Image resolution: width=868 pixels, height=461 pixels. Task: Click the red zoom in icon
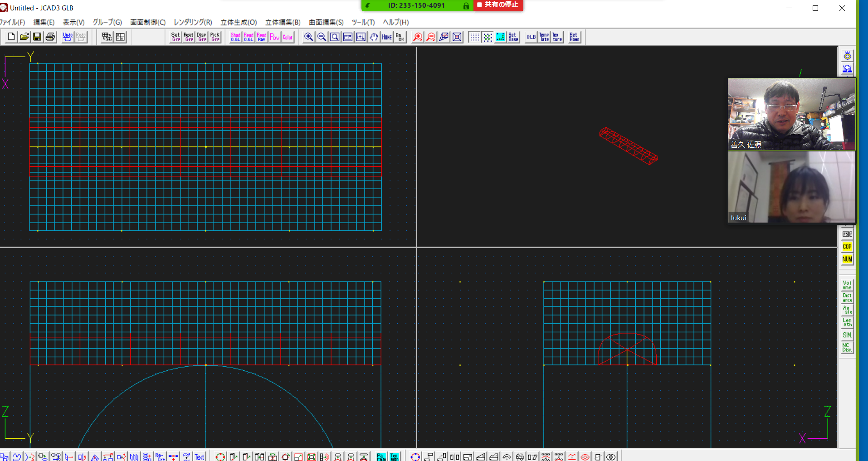tap(418, 37)
